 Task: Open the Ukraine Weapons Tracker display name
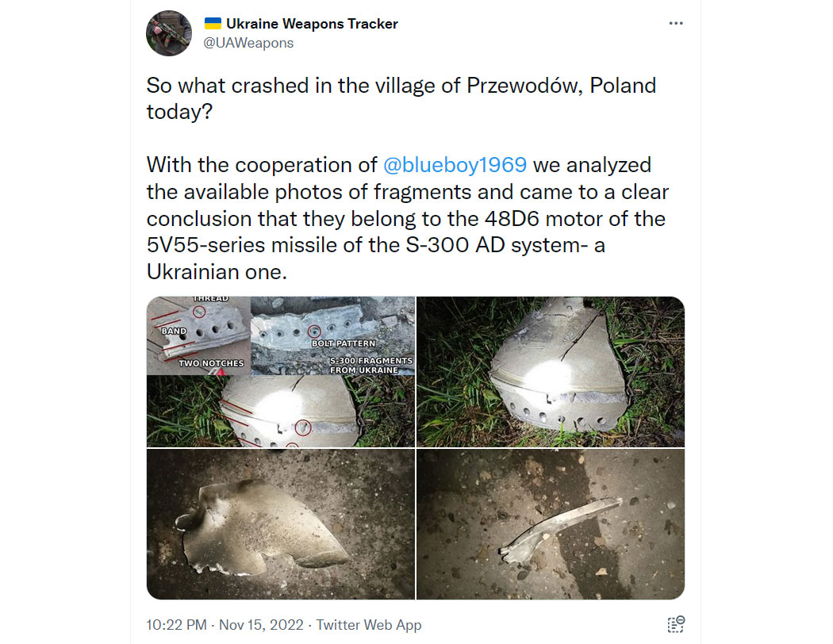point(312,24)
